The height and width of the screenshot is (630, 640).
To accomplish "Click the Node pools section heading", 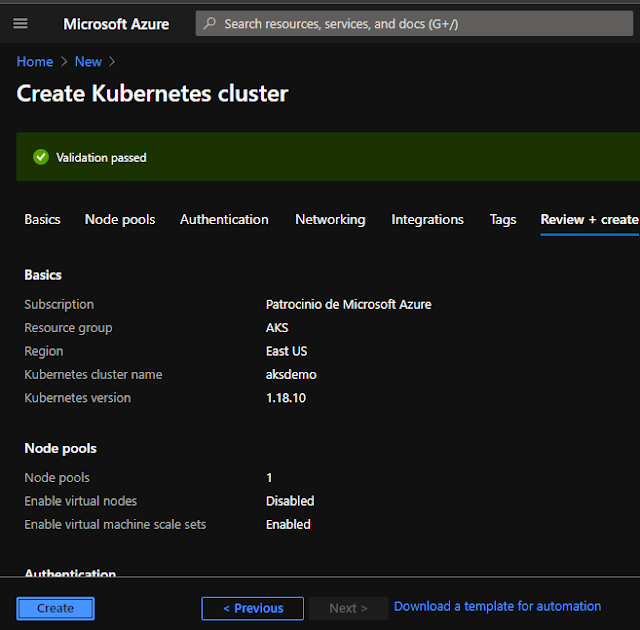I will pos(60,448).
